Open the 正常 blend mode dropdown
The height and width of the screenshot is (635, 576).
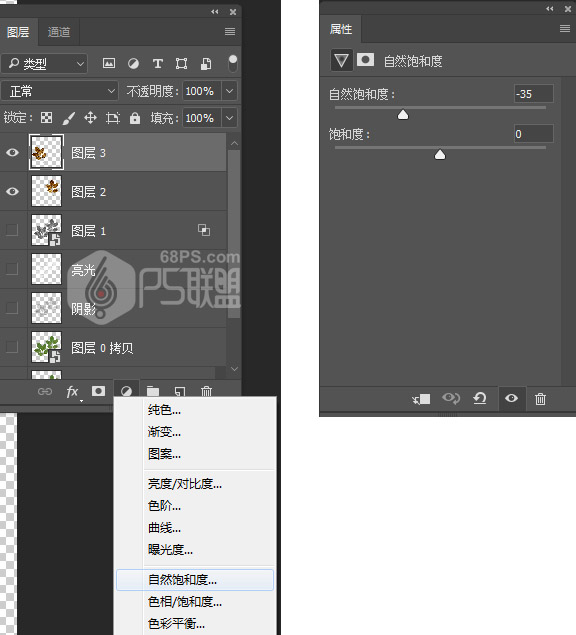(x=60, y=91)
